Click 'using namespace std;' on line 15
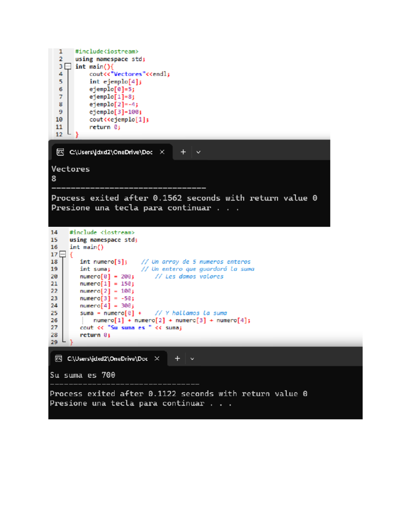The width and height of the screenshot is (411, 532). (x=103, y=240)
